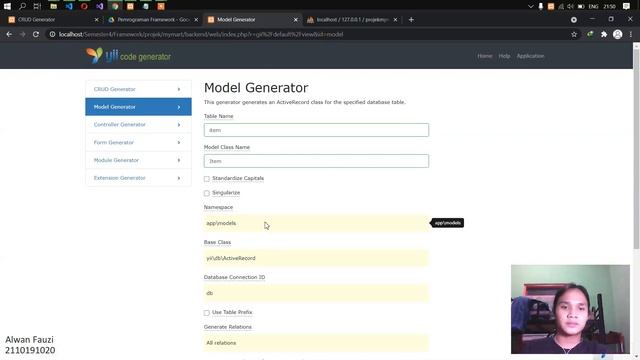Image resolution: width=640 pixels, height=360 pixels.
Task: Click the microphone tray icon
Action: pyautogui.click(x=541, y=6)
